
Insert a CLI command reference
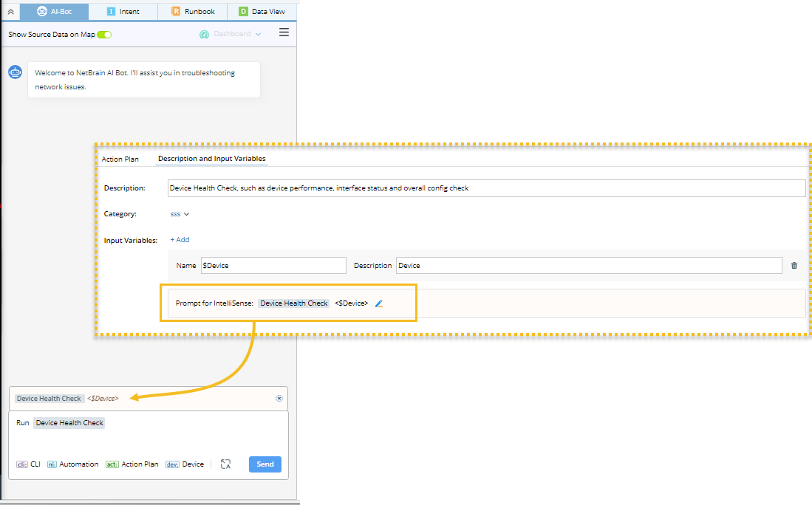pyautogui.click(x=29, y=464)
